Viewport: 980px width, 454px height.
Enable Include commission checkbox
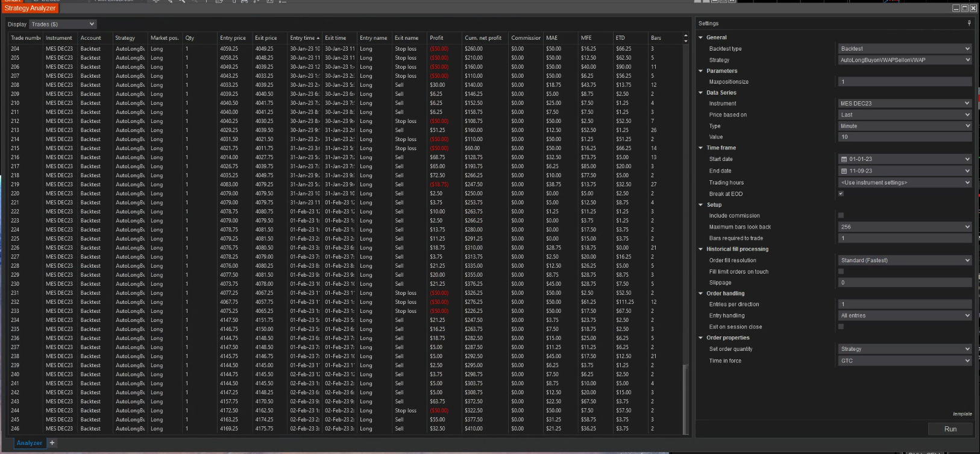(x=841, y=215)
